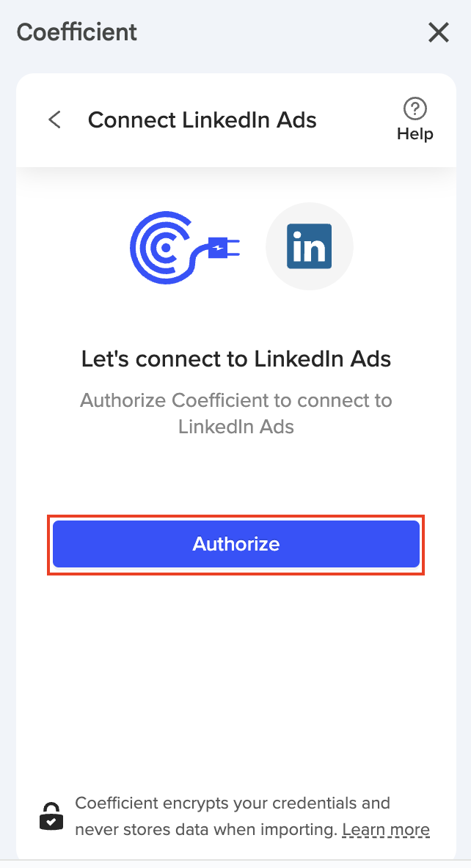This screenshot has height=868, width=471.
Task: Click the "Coefficient" sidebar title
Action: [77, 32]
